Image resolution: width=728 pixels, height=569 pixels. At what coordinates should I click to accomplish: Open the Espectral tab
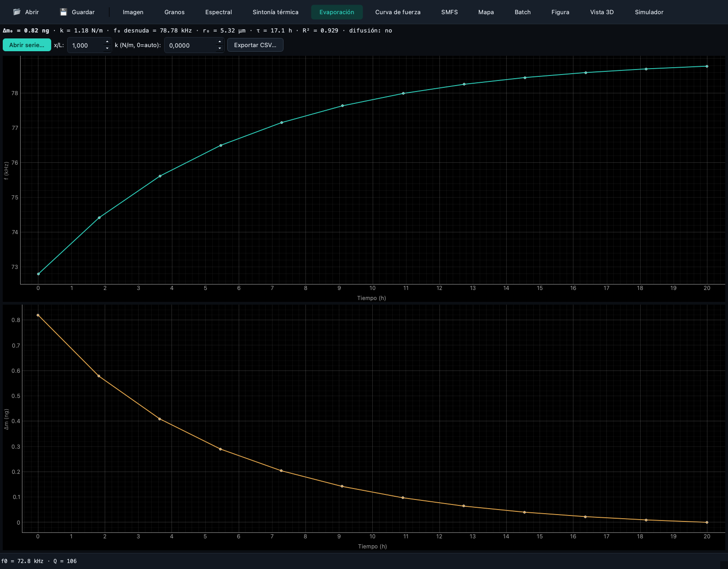pos(219,12)
